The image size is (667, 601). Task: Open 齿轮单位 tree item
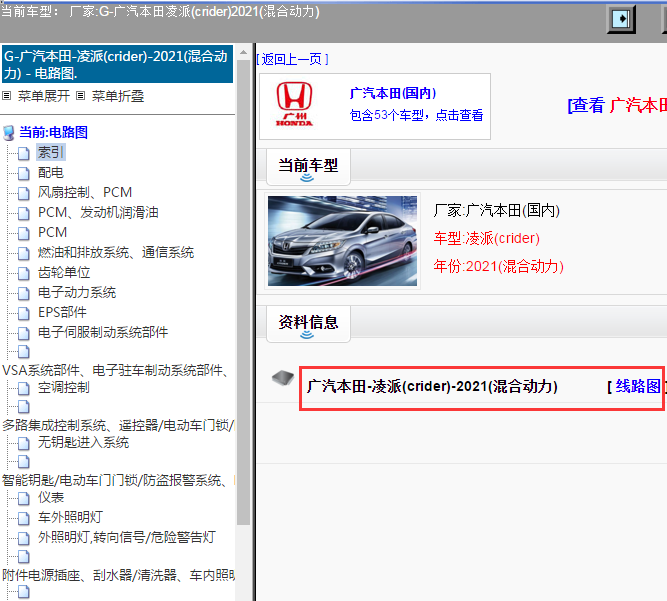64,272
